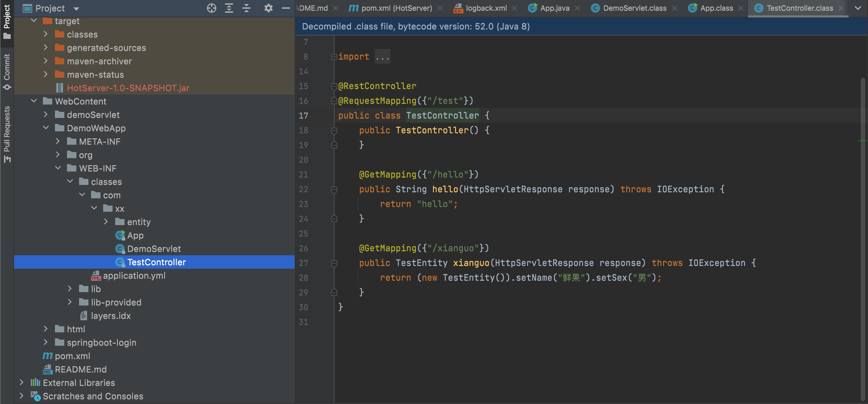This screenshot has width=868, height=404.
Task: Open the Commit tool window
Action: [x=7, y=71]
